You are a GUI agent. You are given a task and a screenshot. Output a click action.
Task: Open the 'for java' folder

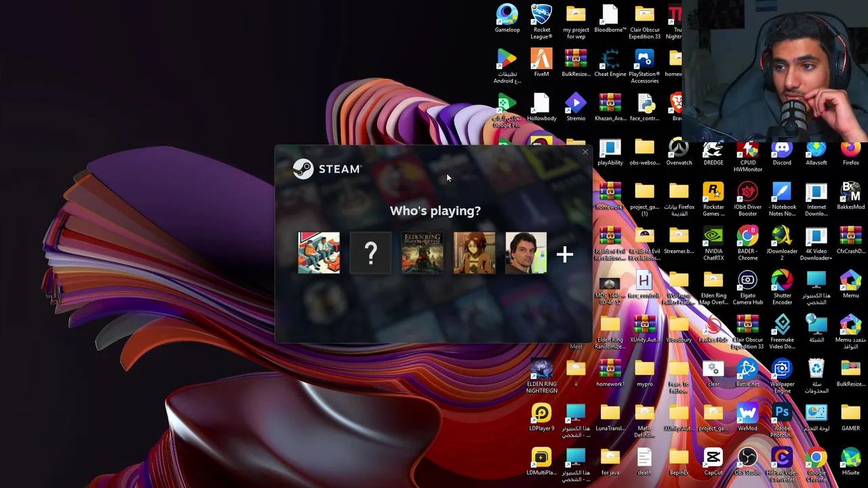(x=610, y=462)
